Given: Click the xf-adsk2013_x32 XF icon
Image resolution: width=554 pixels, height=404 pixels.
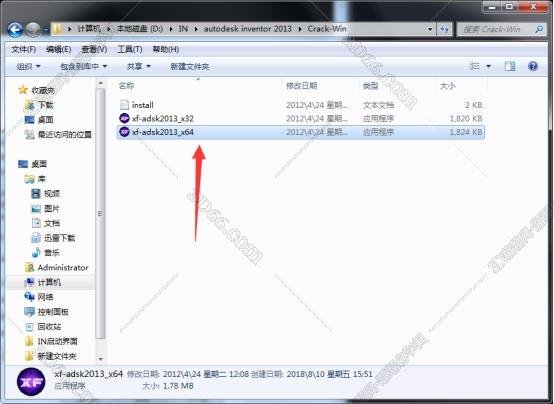Looking at the screenshot, I should point(124,118).
